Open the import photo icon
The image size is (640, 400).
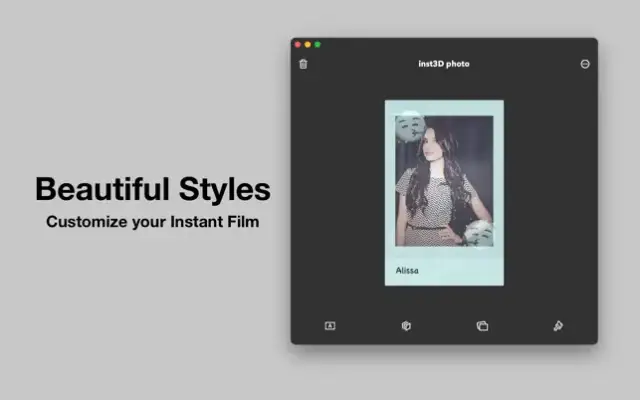pos(330,326)
